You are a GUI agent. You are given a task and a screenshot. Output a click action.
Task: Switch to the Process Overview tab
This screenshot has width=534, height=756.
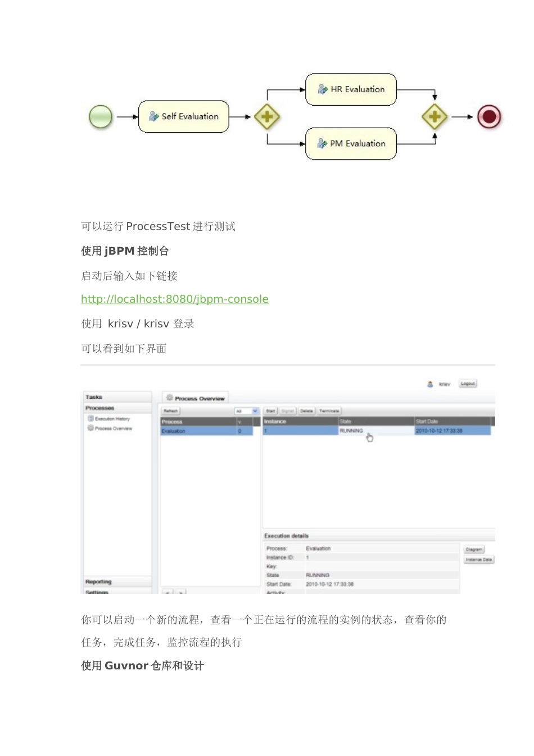[196, 398]
